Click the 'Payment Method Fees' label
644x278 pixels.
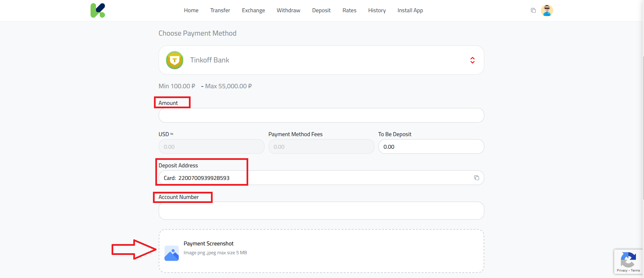point(295,134)
